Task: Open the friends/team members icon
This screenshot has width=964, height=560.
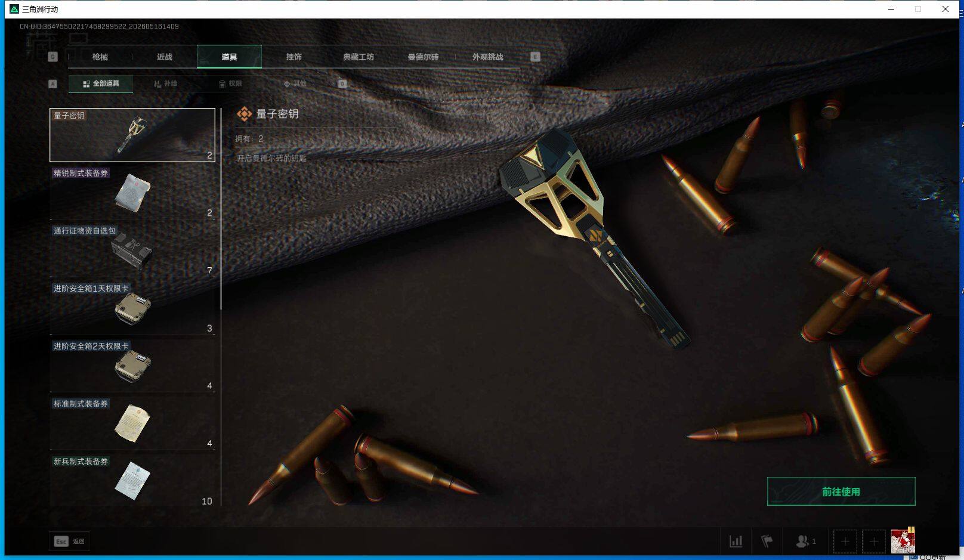Action: (805, 542)
